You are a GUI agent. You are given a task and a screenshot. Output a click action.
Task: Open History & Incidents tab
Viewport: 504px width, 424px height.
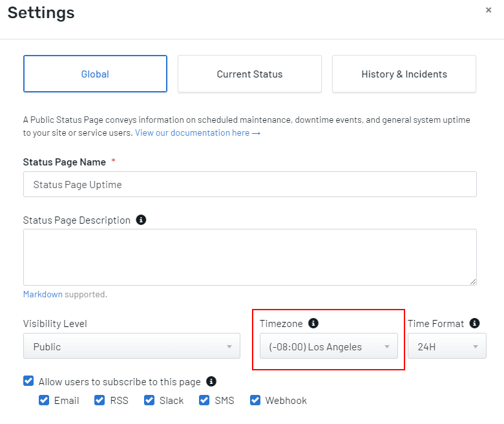[404, 74]
